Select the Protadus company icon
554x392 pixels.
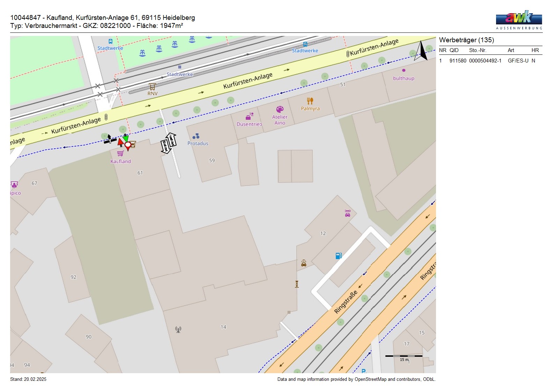point(196,136)
